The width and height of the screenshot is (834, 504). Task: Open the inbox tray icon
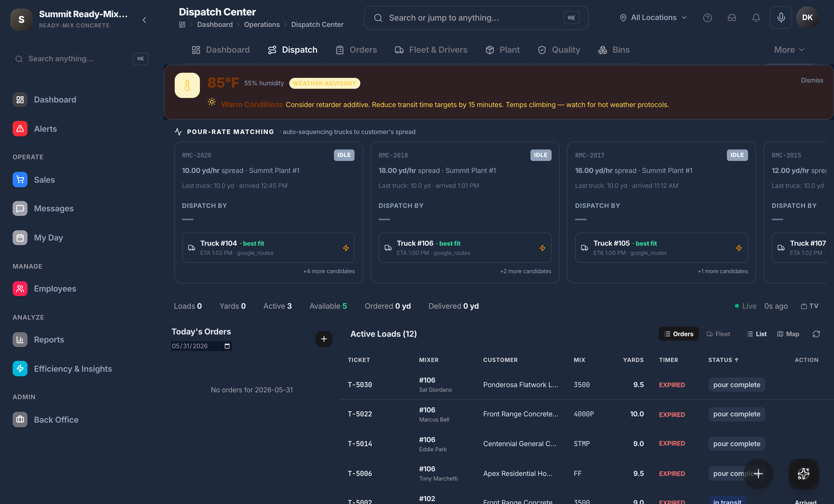[x=731, y=17]
